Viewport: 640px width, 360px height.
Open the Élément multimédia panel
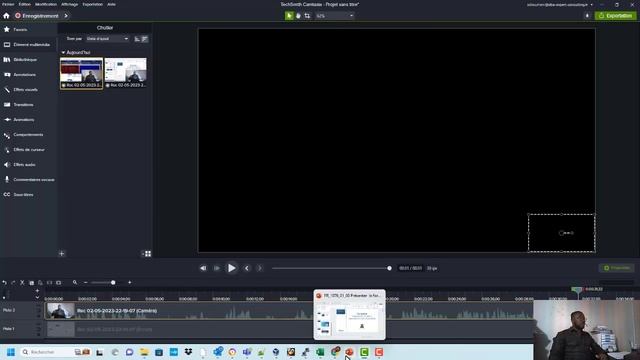pyautogui.click(x=29, y=44)
